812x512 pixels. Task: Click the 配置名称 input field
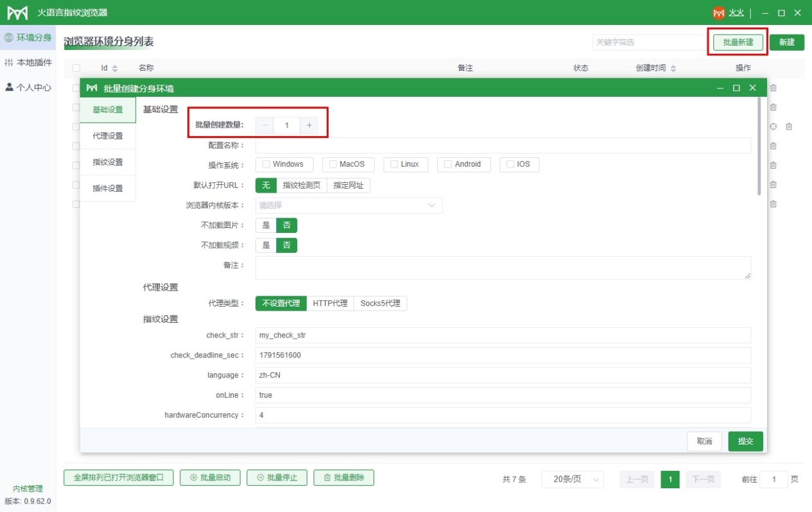(503, 146)
